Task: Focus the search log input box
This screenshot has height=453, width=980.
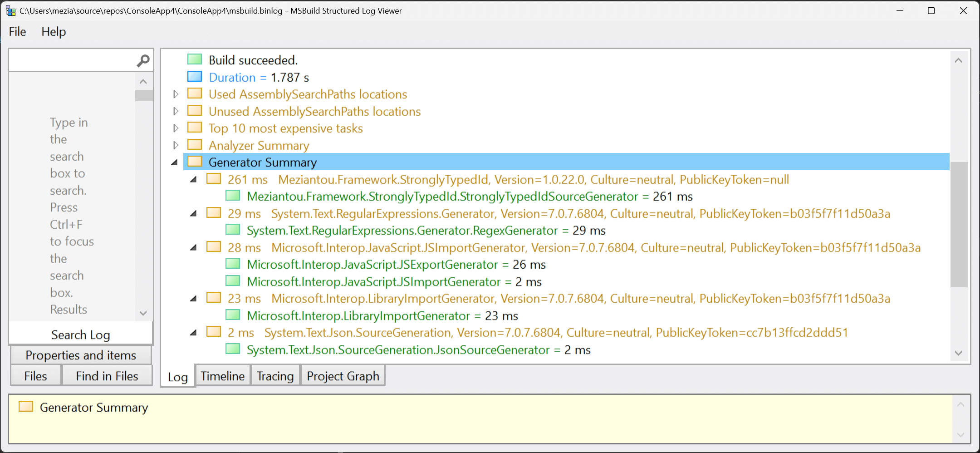Action: coord(73,60)
